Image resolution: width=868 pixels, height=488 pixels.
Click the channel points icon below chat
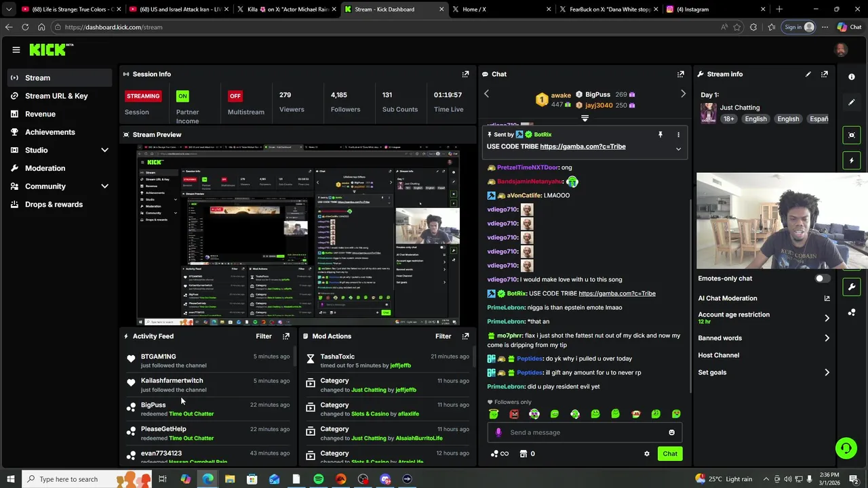pos(494,454)
